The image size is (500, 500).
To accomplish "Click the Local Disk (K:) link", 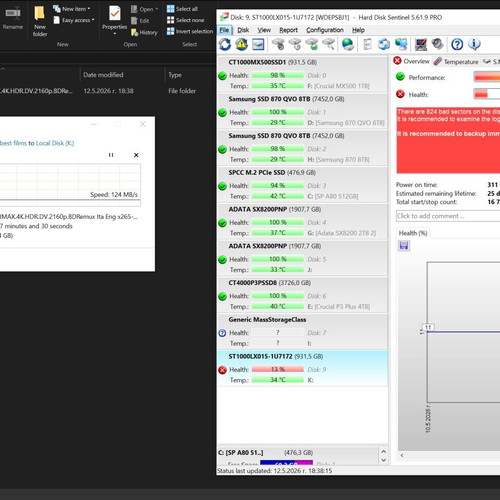I will (55, 143).
